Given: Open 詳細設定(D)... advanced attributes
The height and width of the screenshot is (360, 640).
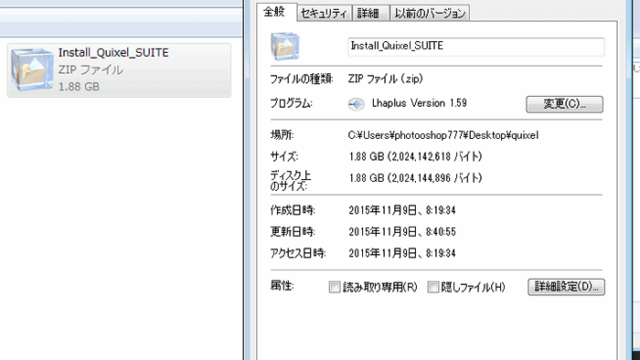Looking at the screenshot, I should (x=566, y=287).
